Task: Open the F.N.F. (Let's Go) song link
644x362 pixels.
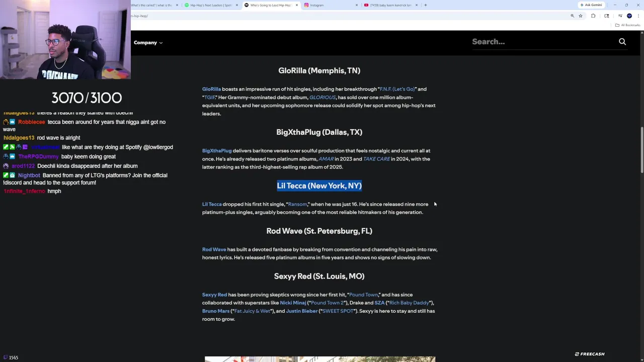Action: (x=397, y=89)
